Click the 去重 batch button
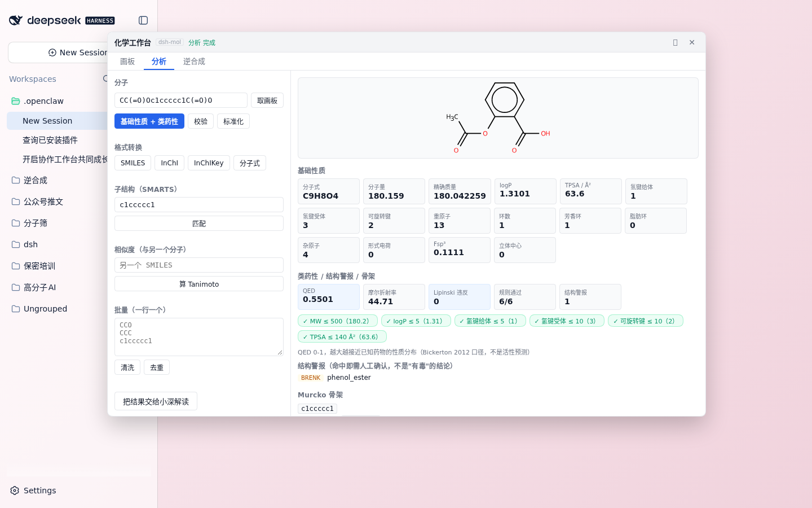The height and width of the screenshot is (508, 812). [x=157, y=367]
